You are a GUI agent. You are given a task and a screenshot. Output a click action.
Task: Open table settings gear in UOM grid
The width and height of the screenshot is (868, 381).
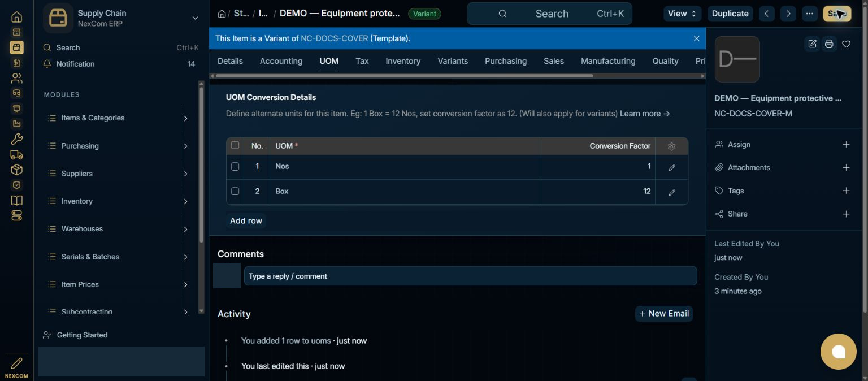pos(671,146)
